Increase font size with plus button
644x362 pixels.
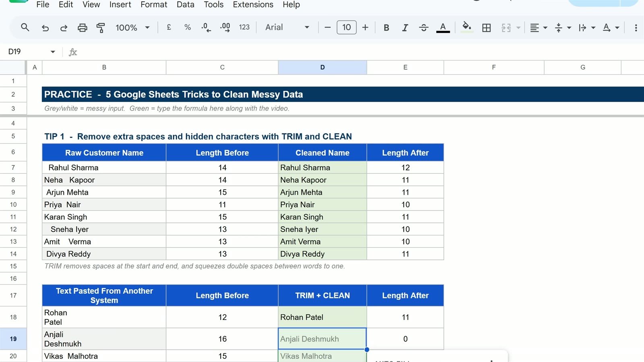tap(365, 27)
